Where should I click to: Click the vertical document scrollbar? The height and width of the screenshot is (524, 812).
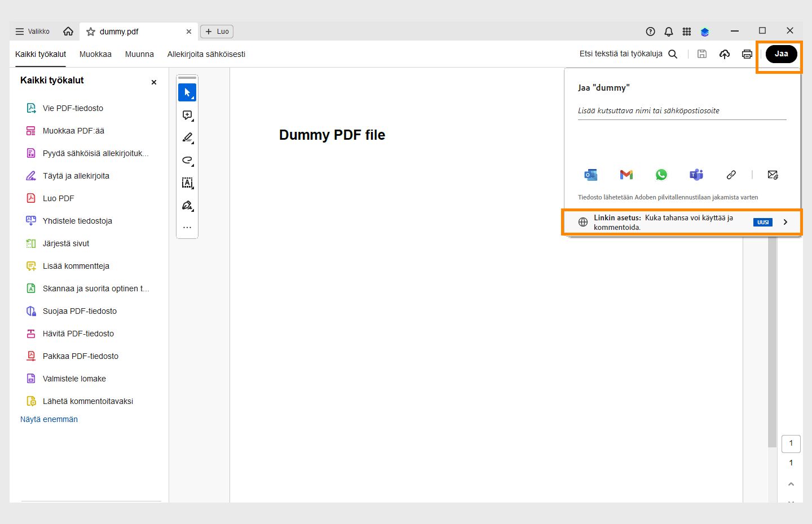773,341
